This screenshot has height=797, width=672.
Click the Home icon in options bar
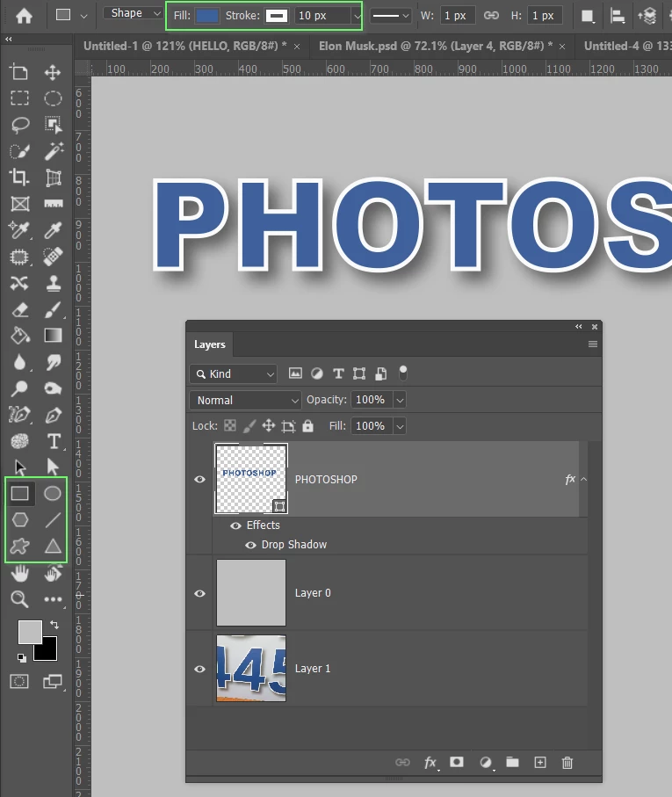pyautogui.click(x=24, y=15)
